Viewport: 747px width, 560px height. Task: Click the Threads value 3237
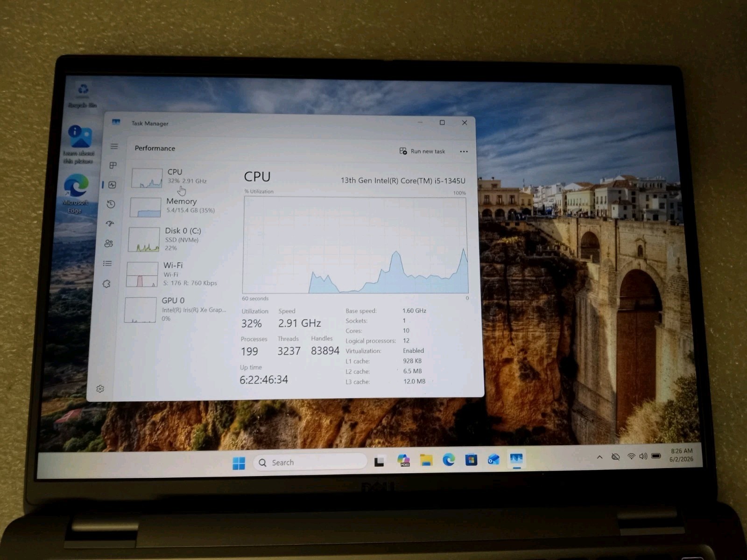tap(289, 351)
